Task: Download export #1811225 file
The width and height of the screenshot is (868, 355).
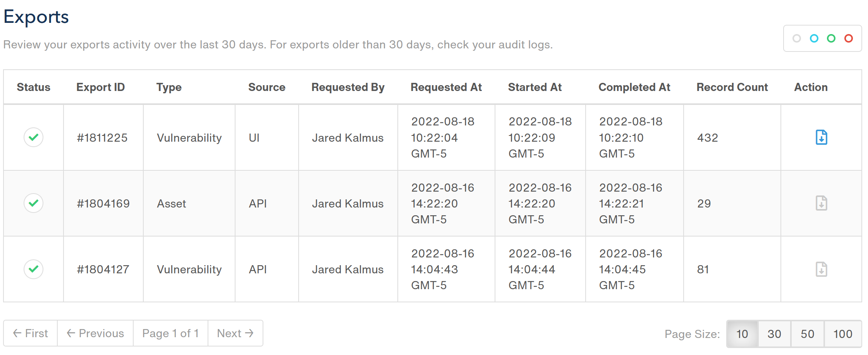Action: [821, 137]
